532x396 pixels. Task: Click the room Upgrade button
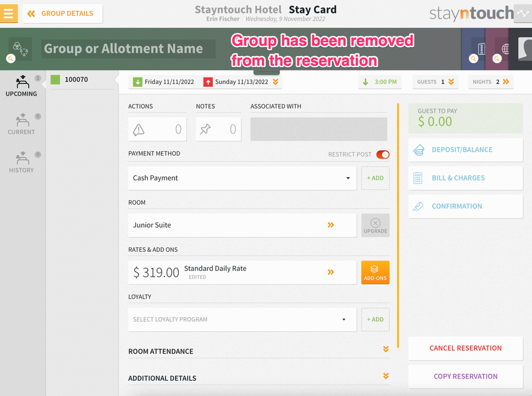[375, 225]
